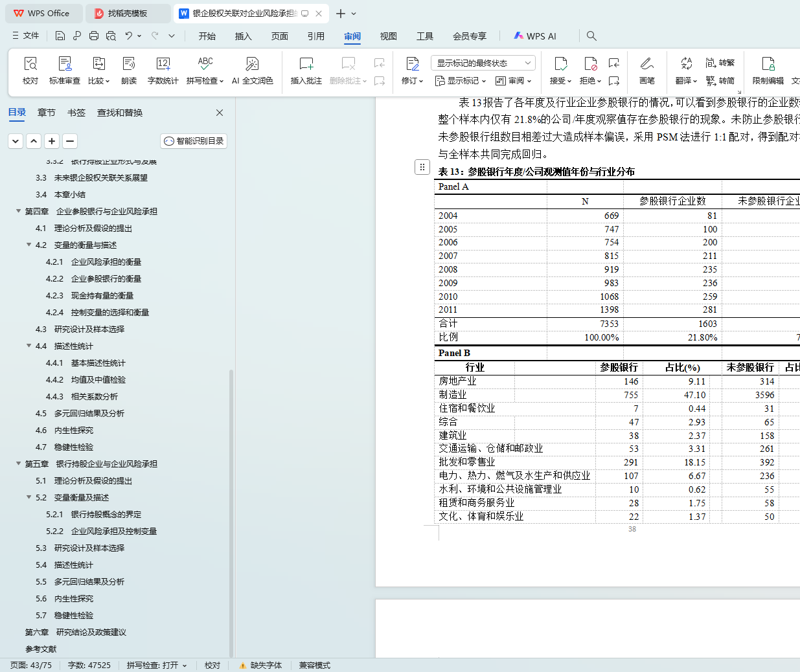The height and width of the screenshot is (672, 800).
Task: Click the print preview icon
Action: point(111,36)
